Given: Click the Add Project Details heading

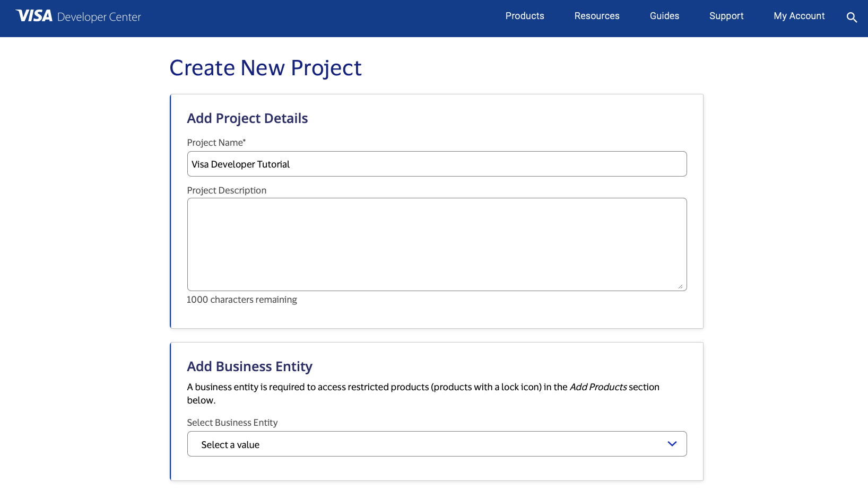Looking at the screenshot, I should (x=247, y=118).
